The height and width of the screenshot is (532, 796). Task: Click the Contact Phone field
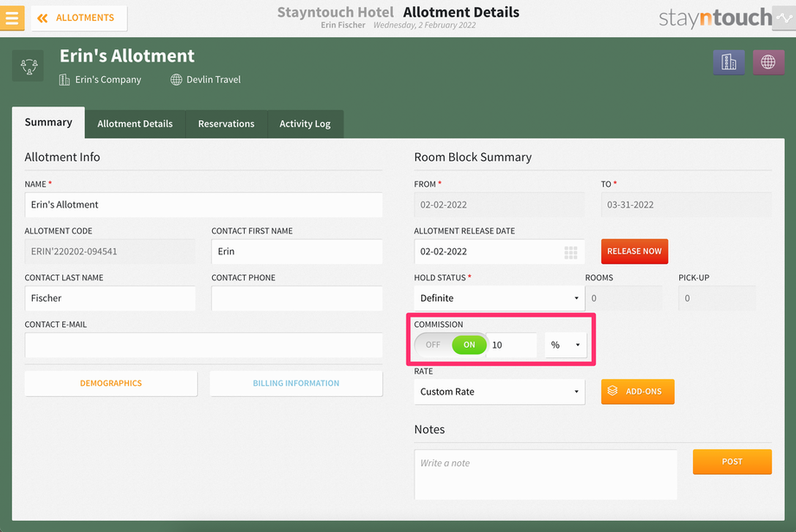click(x=297, y=298)
